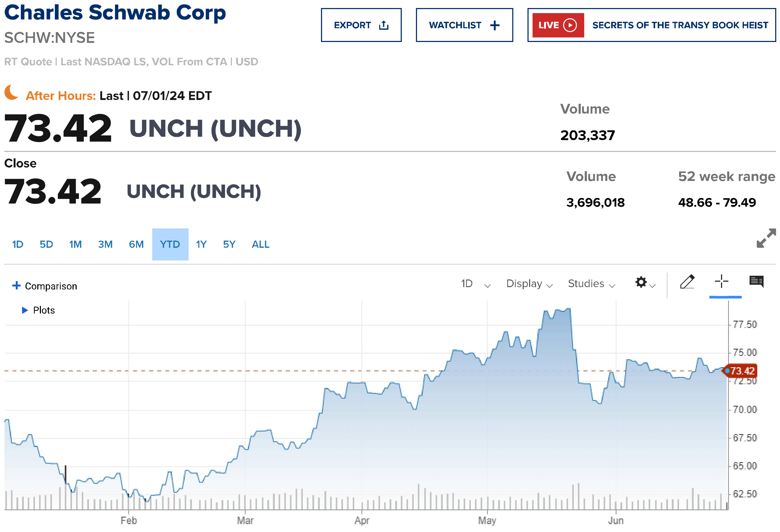Expand chart to fullscreen arrows icon
The image size is (780, 532).
coord(766,238)
